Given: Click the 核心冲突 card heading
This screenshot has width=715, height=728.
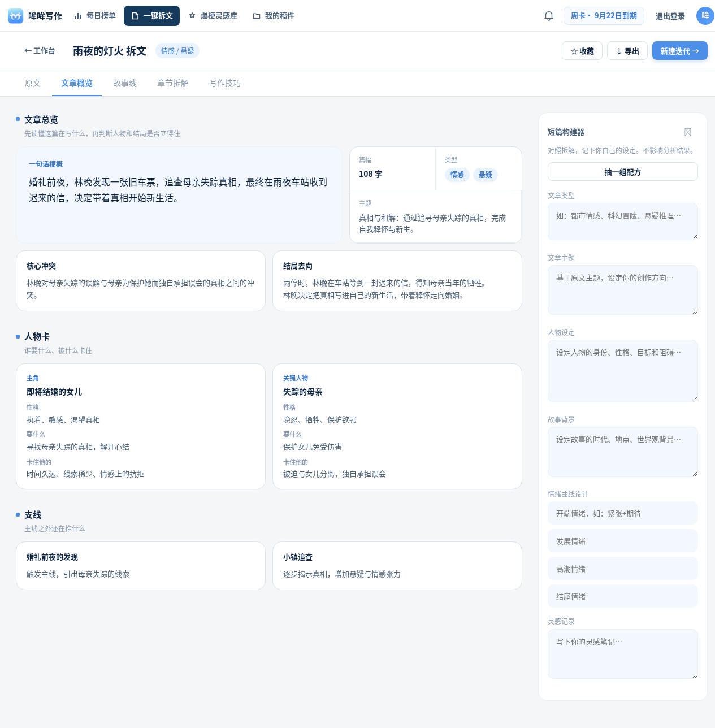Looking at the screenshot, I should (41, 266).
